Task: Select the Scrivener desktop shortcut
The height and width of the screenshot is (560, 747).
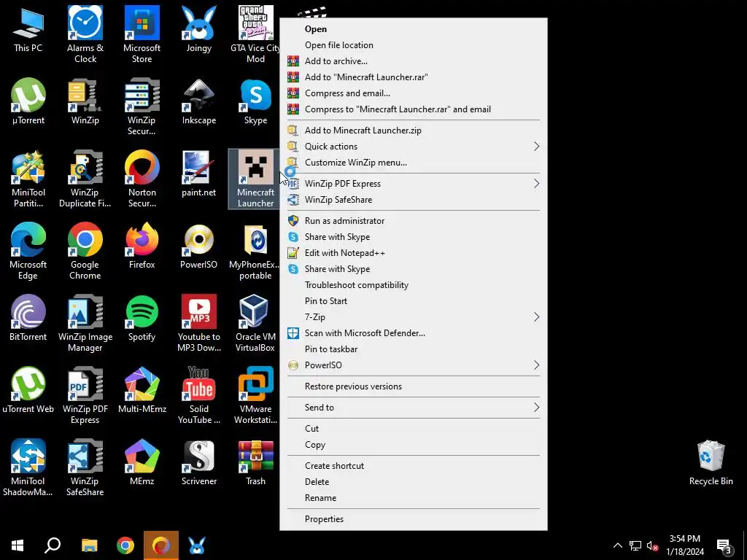Action: 198,463
